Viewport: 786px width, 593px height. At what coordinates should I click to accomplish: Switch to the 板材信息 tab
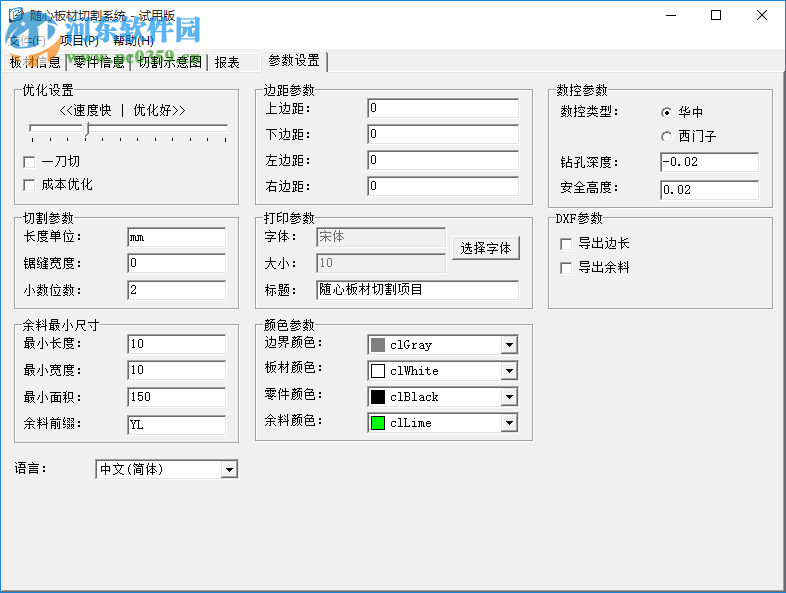tap(35, 62)
